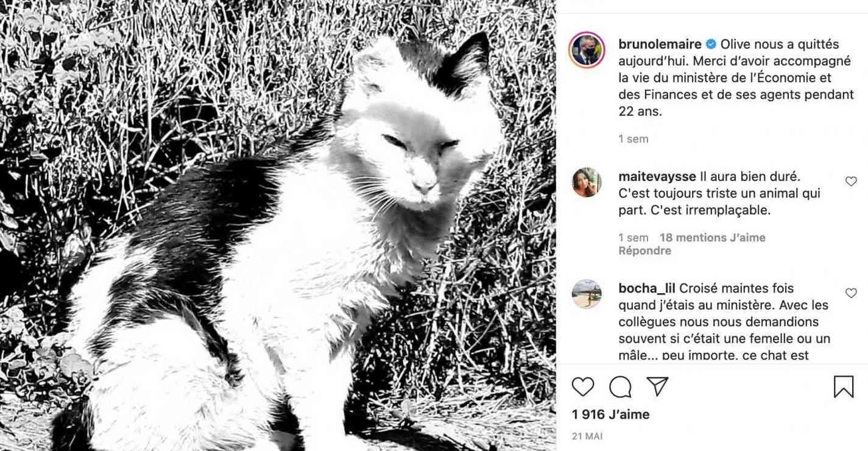Screen dimensions: 868x451
Task: Open bocha_lil avatar
Action: tap(587, 294)
